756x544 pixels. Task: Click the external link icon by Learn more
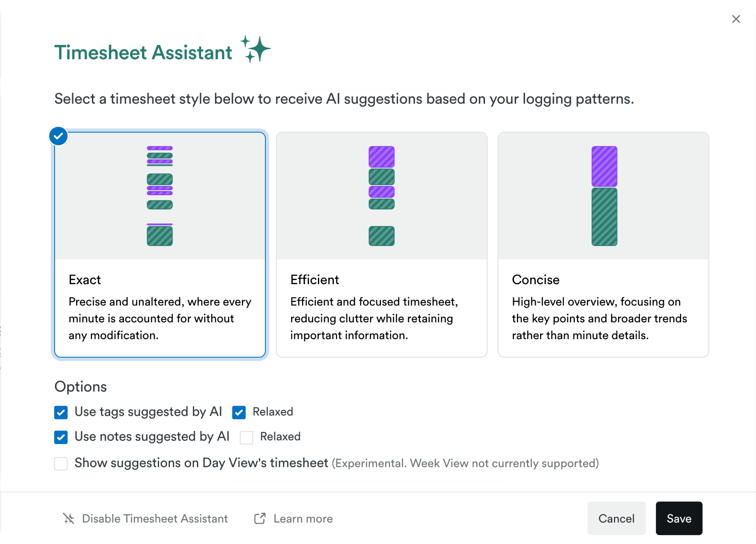tap(260, 518)
